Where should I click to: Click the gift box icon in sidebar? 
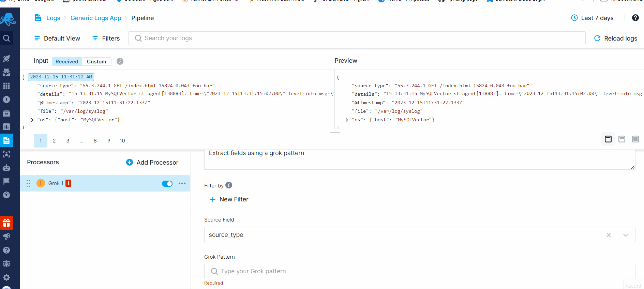[6, 223]
